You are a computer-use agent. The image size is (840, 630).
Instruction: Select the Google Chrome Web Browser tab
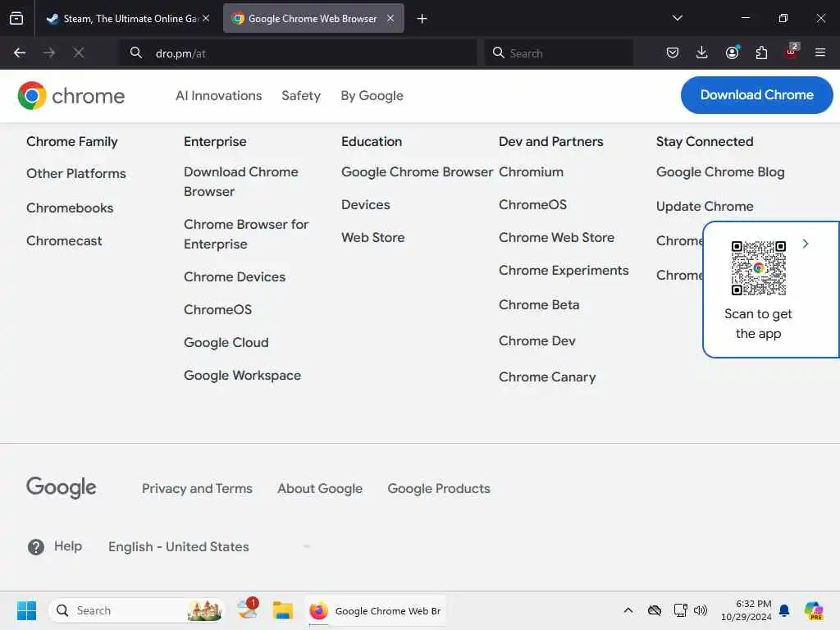tap(313, 19)
